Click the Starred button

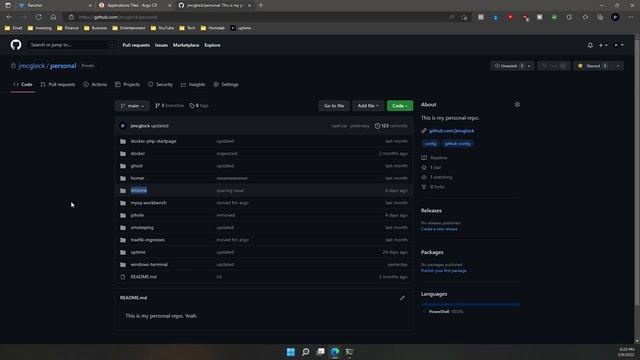click(593, 66)
